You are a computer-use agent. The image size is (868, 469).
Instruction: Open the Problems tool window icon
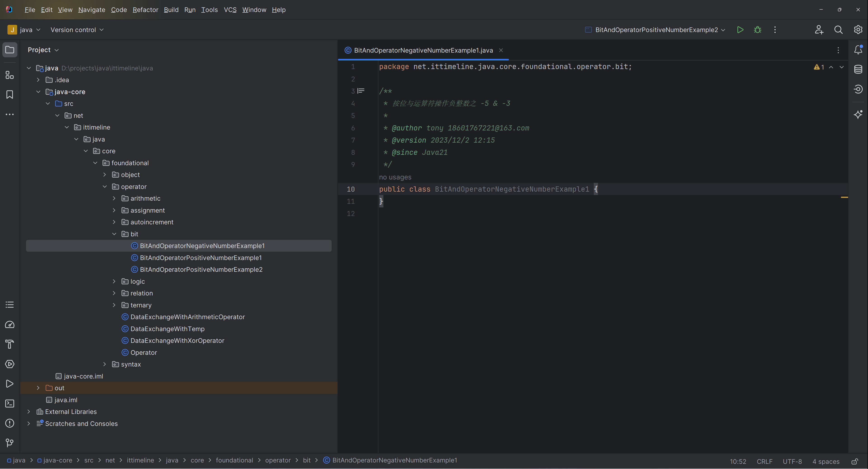click(10, 423)
